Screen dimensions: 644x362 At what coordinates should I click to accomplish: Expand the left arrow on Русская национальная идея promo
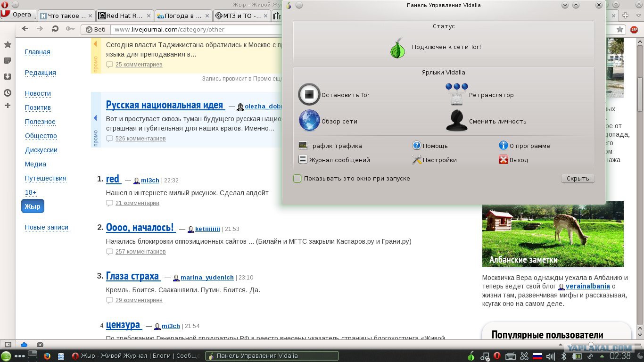coord(95,118)
